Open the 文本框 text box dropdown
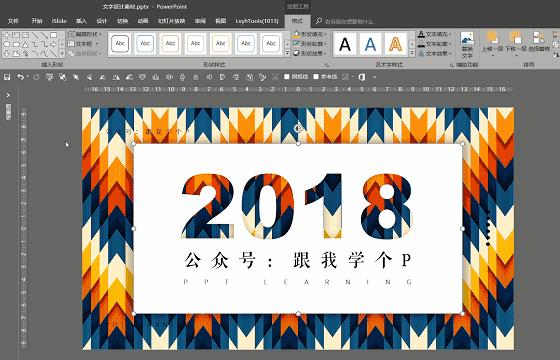Screen dimensions: 560x360 coord(82,44)
